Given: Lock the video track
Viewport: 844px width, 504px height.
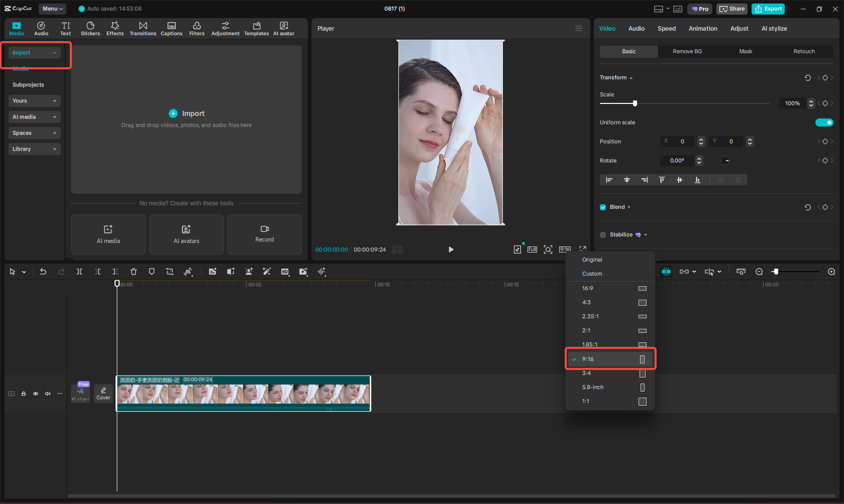Looking at the screenshot, I should pyautogui.click(x=24, y=394).
